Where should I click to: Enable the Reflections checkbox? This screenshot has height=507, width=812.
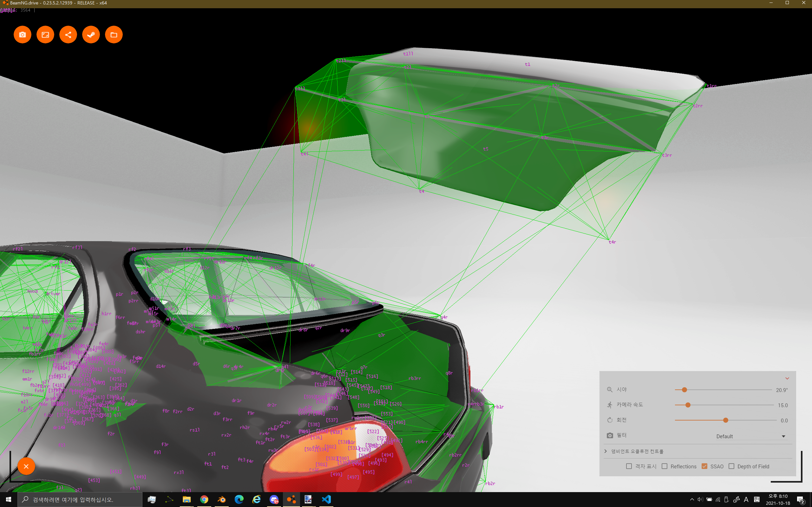click(x=665, y=466)
